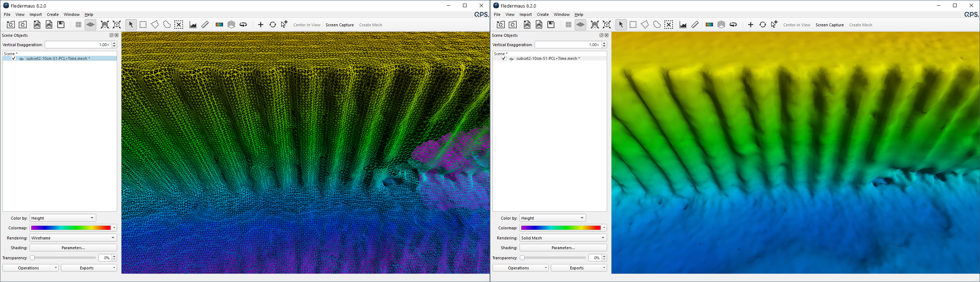The image size is (980, 282).
Task: Toggle visibility checkbox for mesh in right window
Action: pyautogui.click(x=504, y=59)
